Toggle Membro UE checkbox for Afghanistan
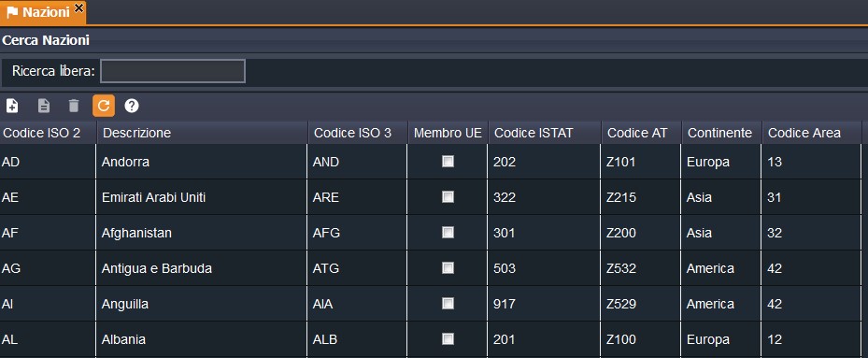Screen dimensions: 868x358 (448, 232)
